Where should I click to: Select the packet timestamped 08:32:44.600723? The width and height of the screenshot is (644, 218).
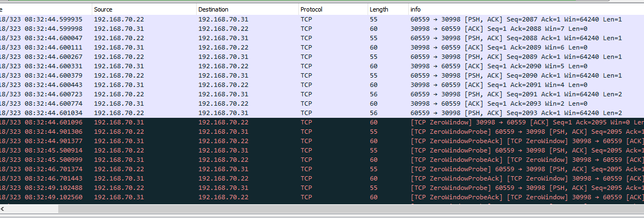tap(322, 95)
